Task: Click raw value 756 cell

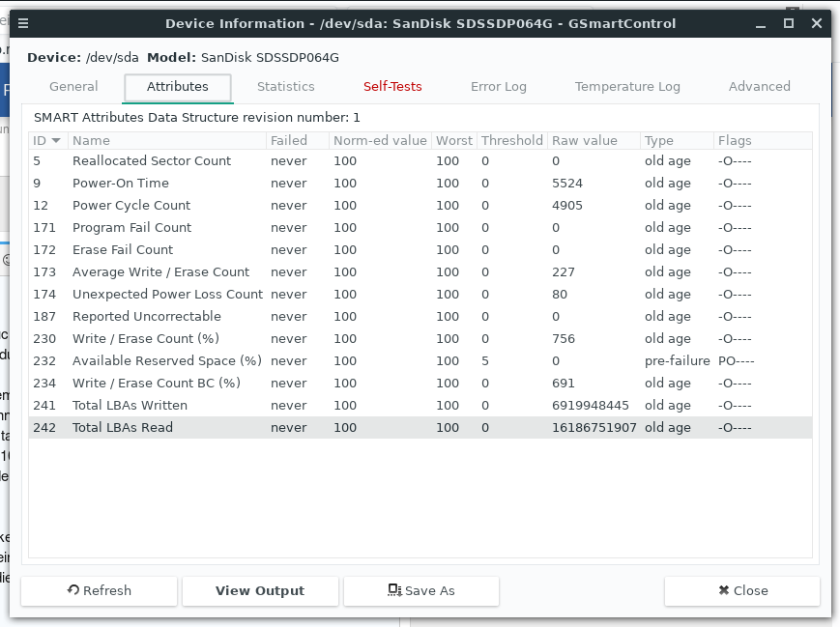Action: pyautogui.click(x=564, y=338)
